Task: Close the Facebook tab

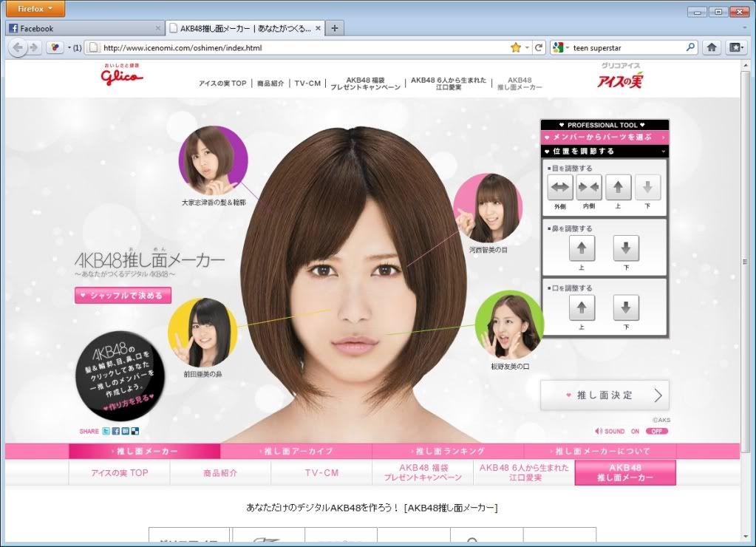Action: (157, 29)
